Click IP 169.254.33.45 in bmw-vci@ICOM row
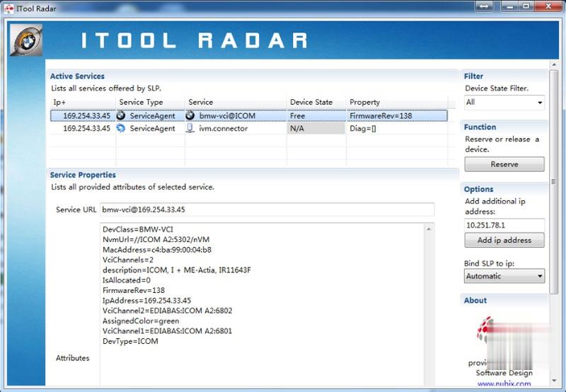The width and height of the screenshot is (566, 392). (86, 115)
